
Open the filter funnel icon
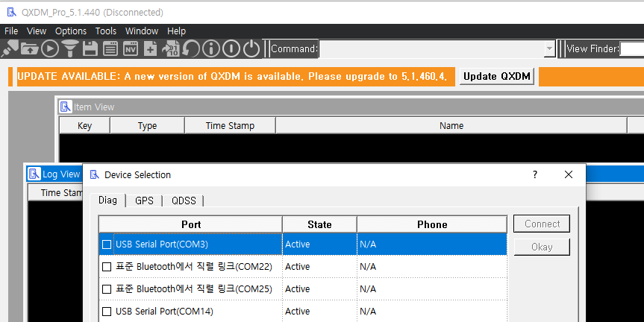(x=70, y=48)
